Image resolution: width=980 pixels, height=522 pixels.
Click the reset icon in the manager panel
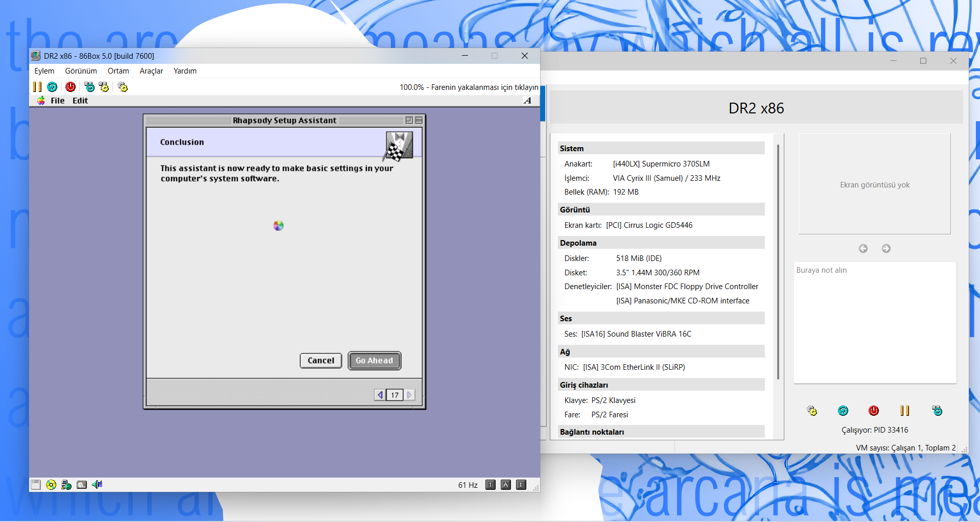(x=843, y=411)
